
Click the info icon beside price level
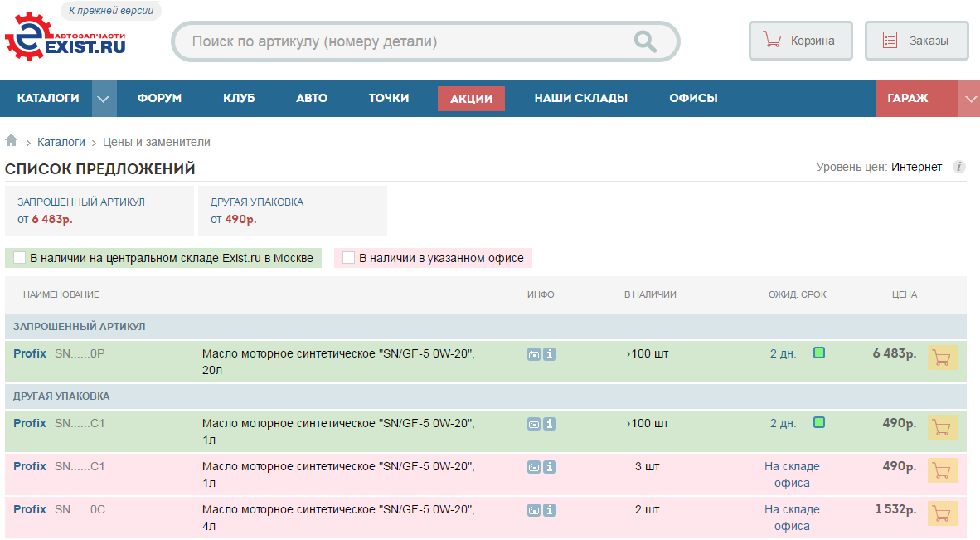(x=958, y=167)
